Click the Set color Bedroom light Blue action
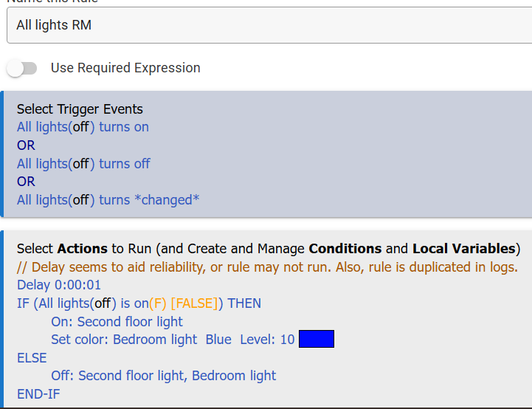 pyautogui.click(x=173, y=340)
